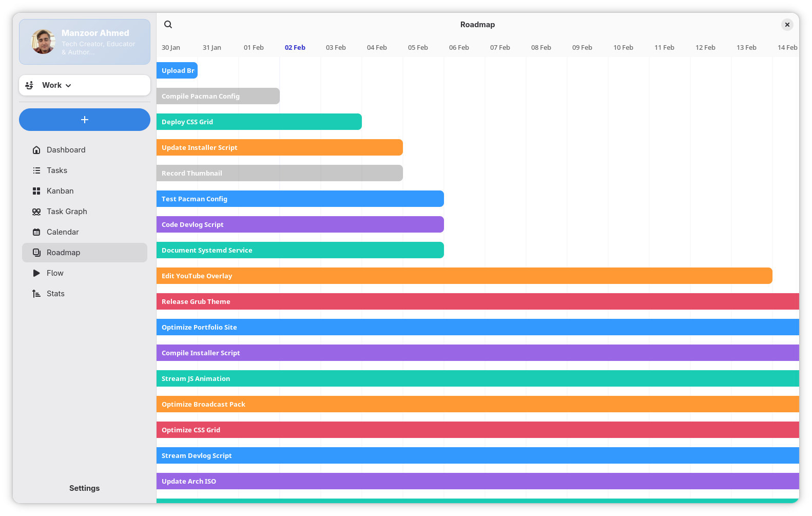Viewport: 812px width, 516px height.
Task: Click the 31 Jan date header
Action: pyautogui.click(x=212, y=47)
